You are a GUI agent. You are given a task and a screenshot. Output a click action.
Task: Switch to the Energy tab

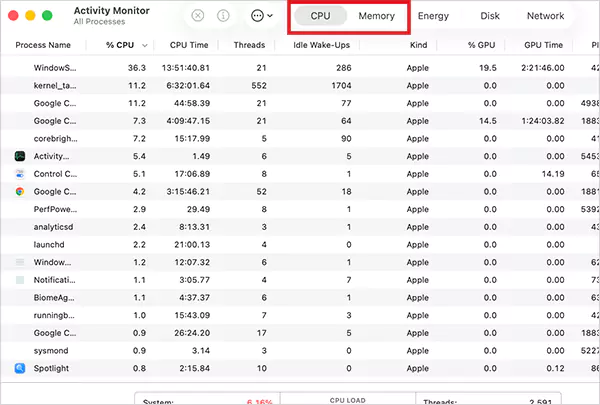pyautogui.click(x=433, y=16)
